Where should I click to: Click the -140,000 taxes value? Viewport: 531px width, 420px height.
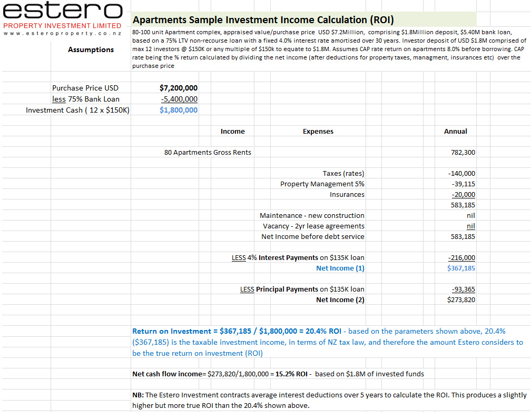461,173
